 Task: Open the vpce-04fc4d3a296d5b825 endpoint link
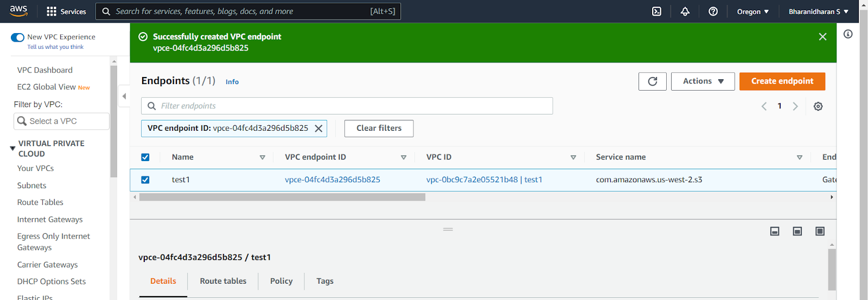[333, 180]
